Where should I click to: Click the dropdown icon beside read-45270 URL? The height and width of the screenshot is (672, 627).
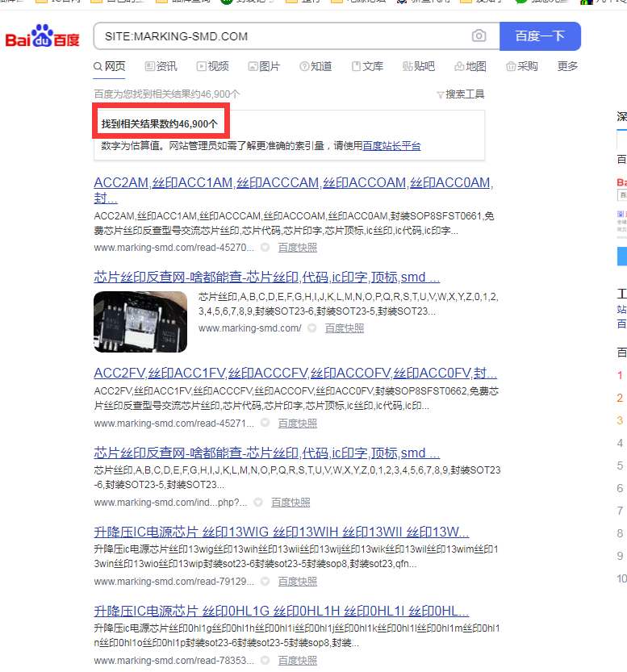(265, 248)
